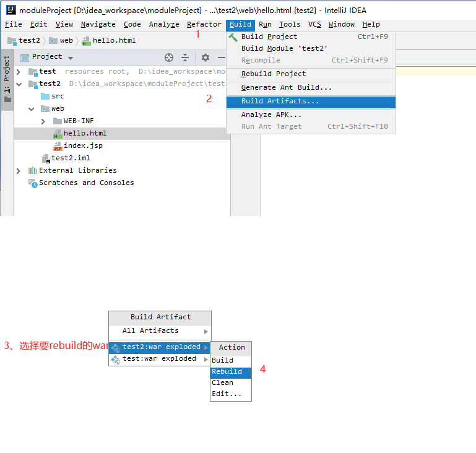
Task: Click the locate/scroll-from-source crosshair icon
Action: (169, 58)
